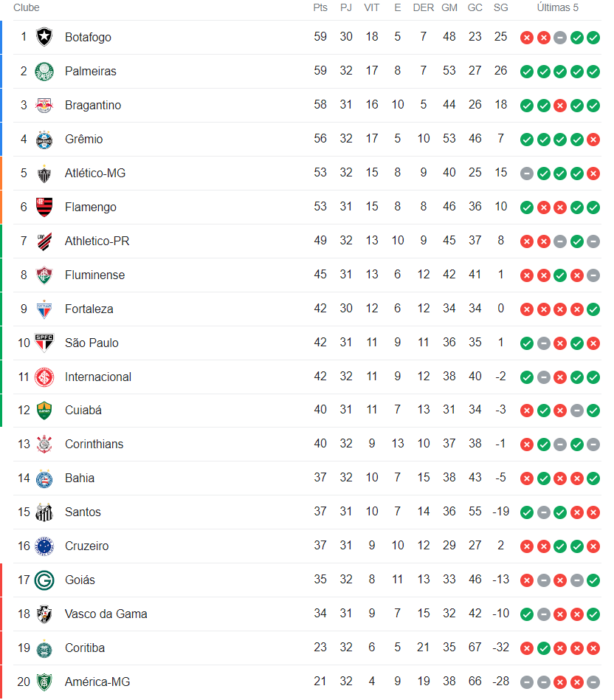Screen dimensions: 614x700
Task: Click the Clube column header
Action: [x=27, y=7]
